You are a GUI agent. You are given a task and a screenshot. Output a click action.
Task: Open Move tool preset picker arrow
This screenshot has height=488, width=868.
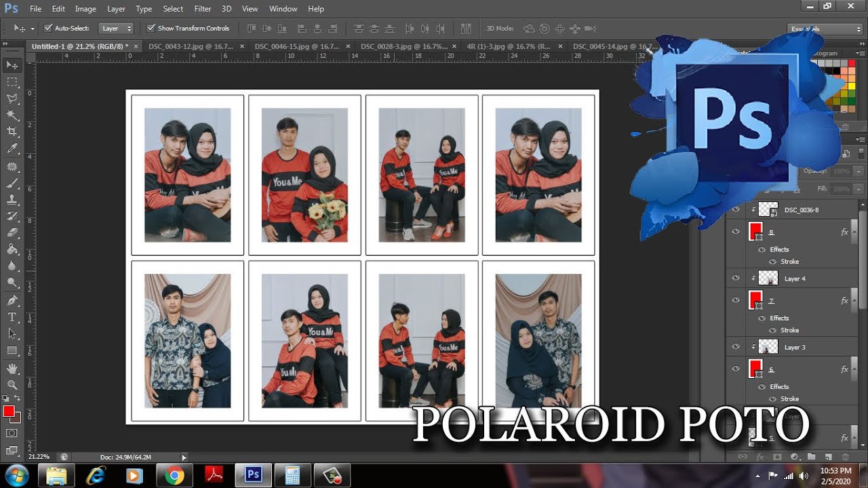tap(33, 28)
